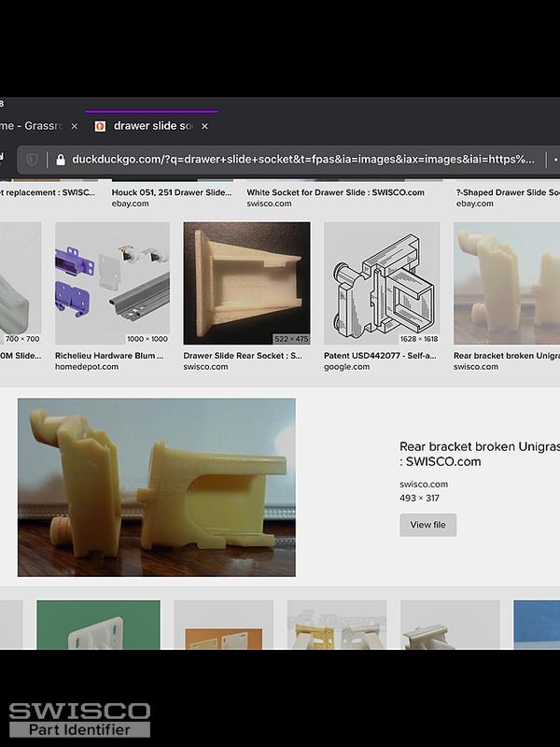Switch to the drawer slide socket tab
Image resolution: width=560 pixels, height=747 pixels.
152,126
